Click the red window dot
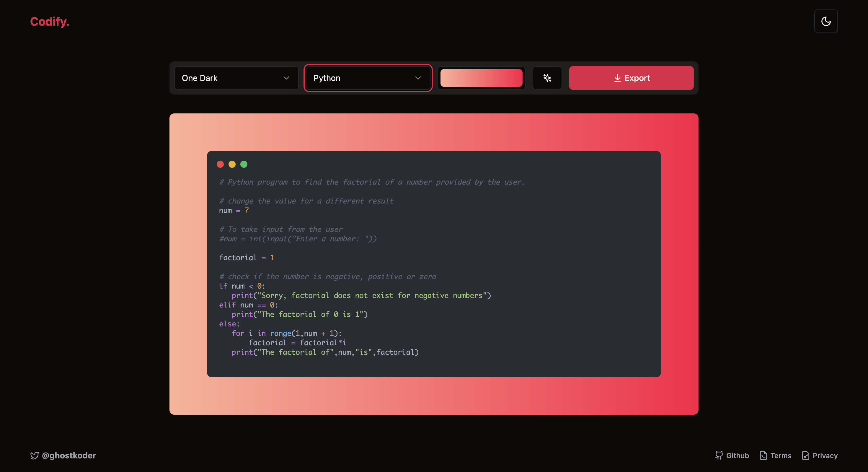This screenshot has width=868, height=472. 220,164
